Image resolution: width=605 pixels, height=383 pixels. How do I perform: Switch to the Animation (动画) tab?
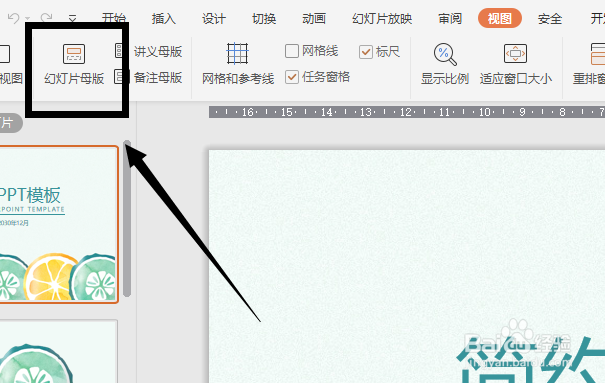(314, 19)
